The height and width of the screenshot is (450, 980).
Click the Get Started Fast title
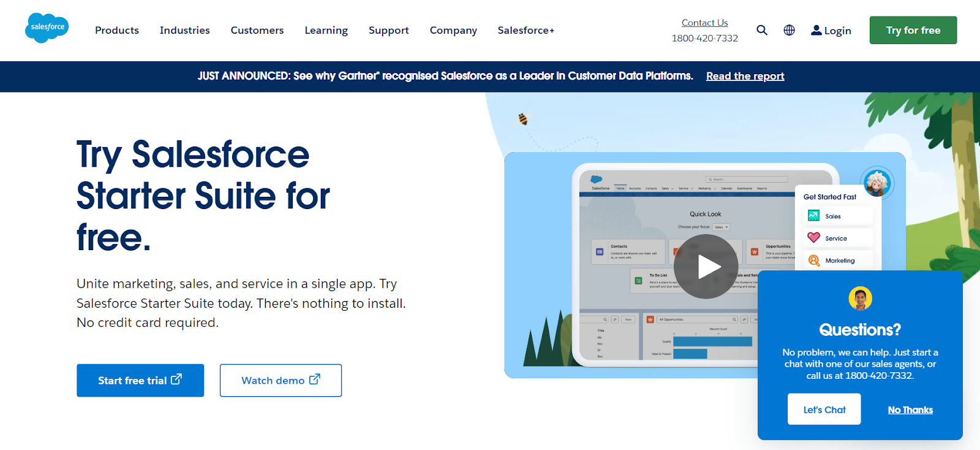(x=830, y=197)
